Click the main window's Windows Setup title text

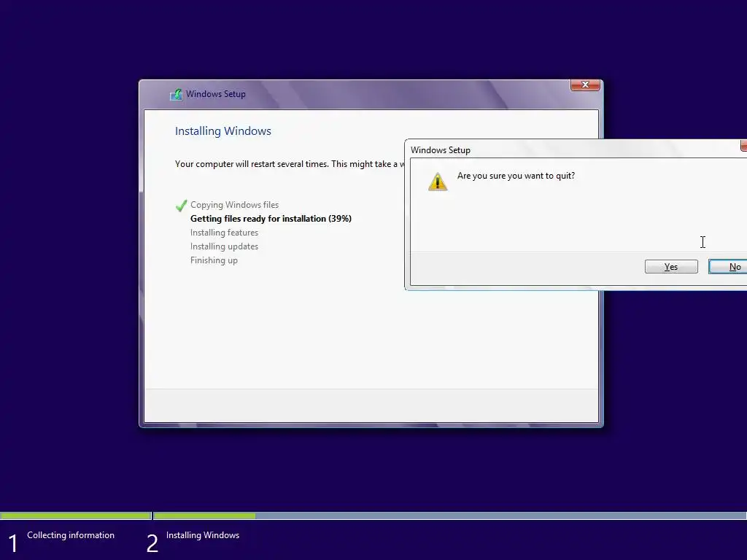tap(215, 94)
